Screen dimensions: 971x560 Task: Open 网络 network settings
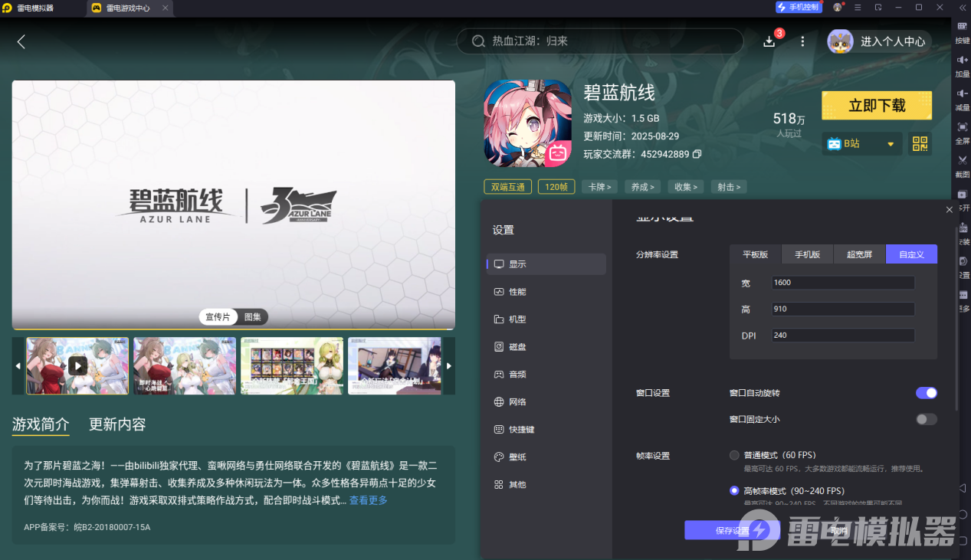[x=546, y=402]
